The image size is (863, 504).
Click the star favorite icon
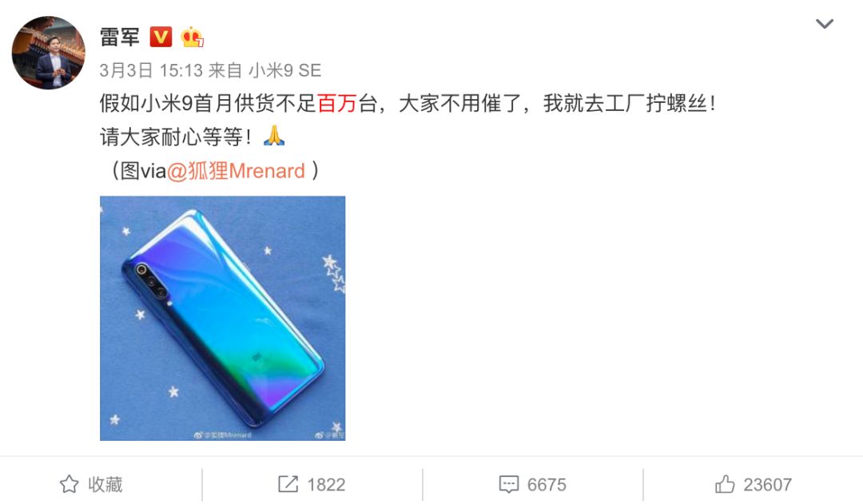coord(70,484)
